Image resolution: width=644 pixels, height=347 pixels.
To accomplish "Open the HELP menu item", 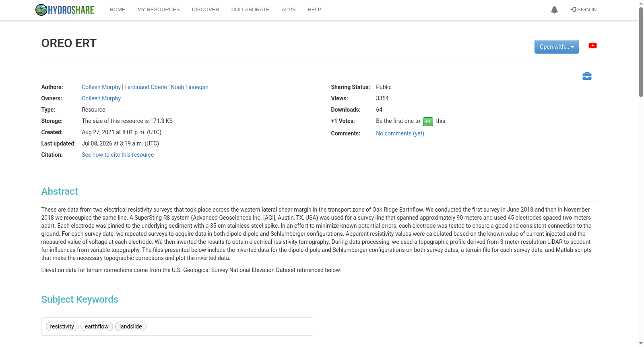I will click(314, 10).
